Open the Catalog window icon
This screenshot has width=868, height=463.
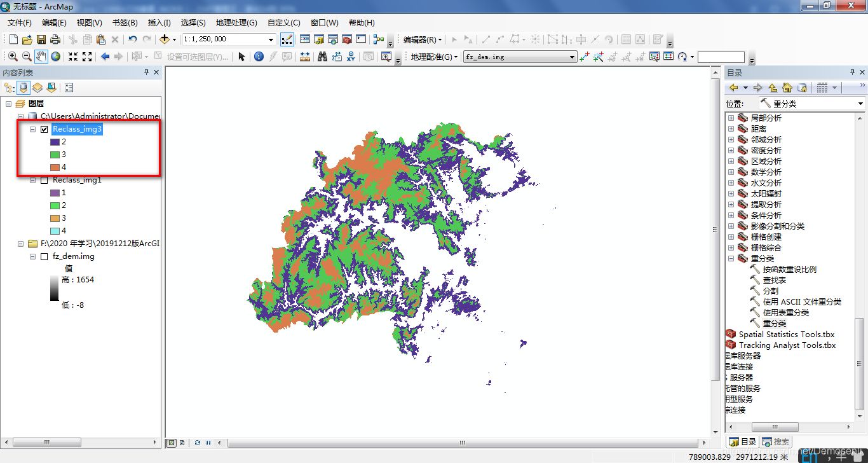tap(319, 39)
